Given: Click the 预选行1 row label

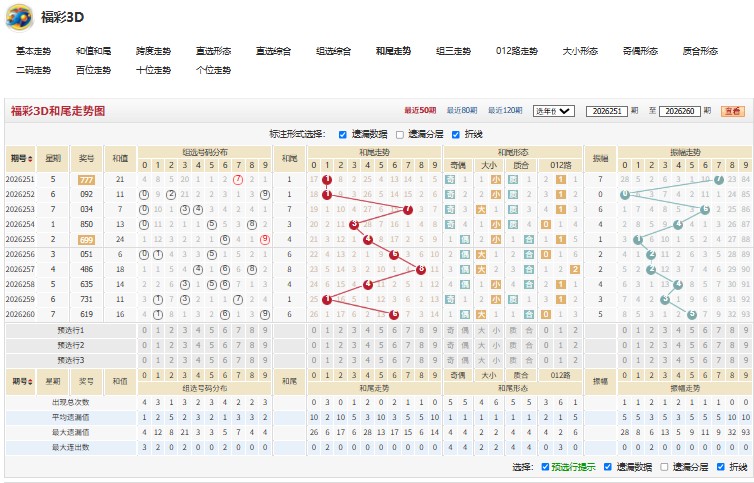Looking at the screenshot, I should pos(71,330).
